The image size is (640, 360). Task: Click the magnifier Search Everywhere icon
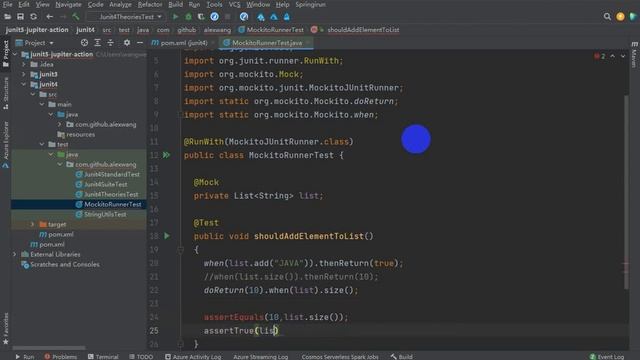point(607,17)
